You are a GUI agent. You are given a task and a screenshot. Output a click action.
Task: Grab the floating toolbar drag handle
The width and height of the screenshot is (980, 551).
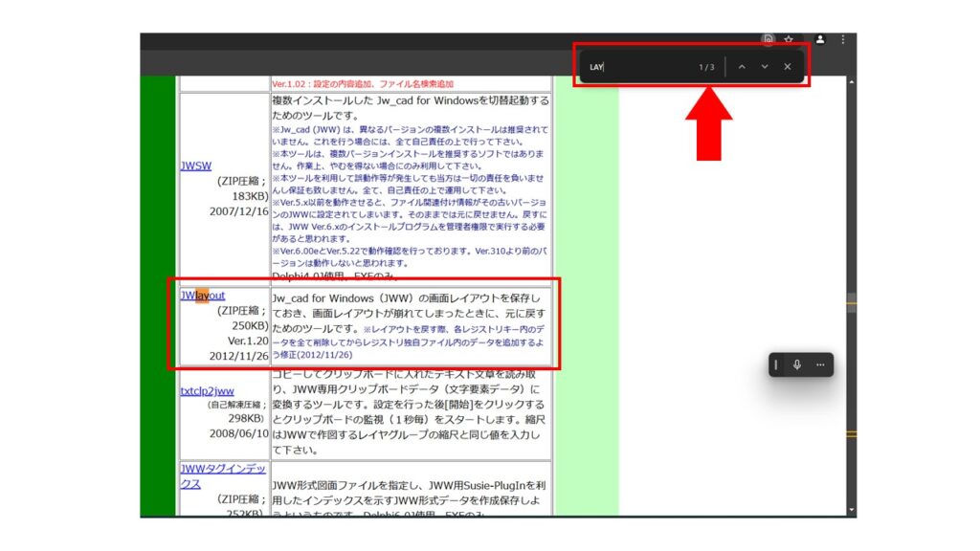[x=776, y=365]
